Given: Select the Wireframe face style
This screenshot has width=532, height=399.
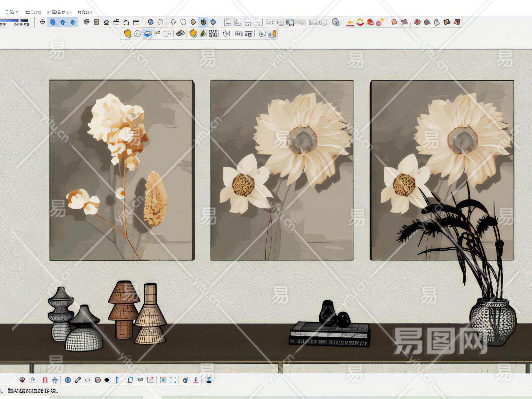Looking at the screenshot, I should (x=173, y=22).
